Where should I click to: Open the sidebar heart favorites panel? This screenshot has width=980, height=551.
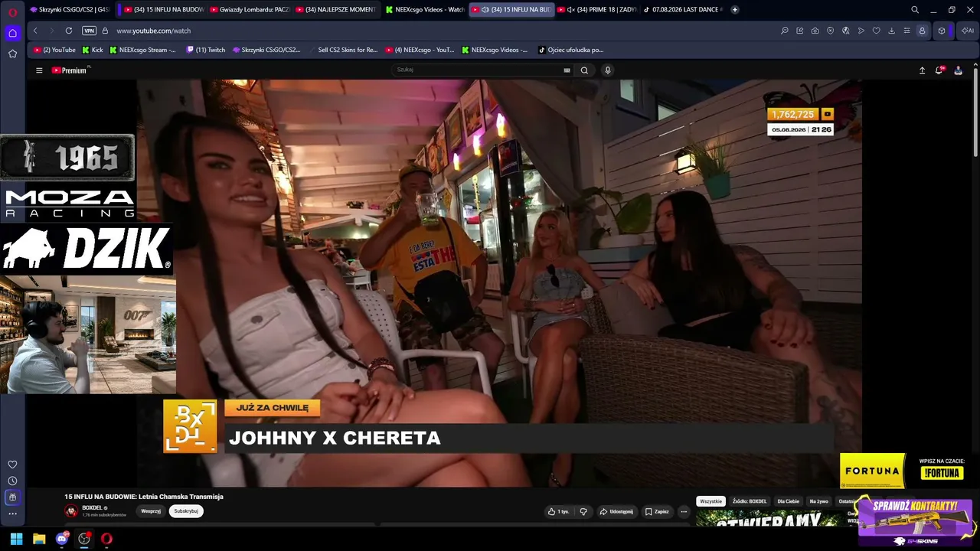click(x=12, y=465)
